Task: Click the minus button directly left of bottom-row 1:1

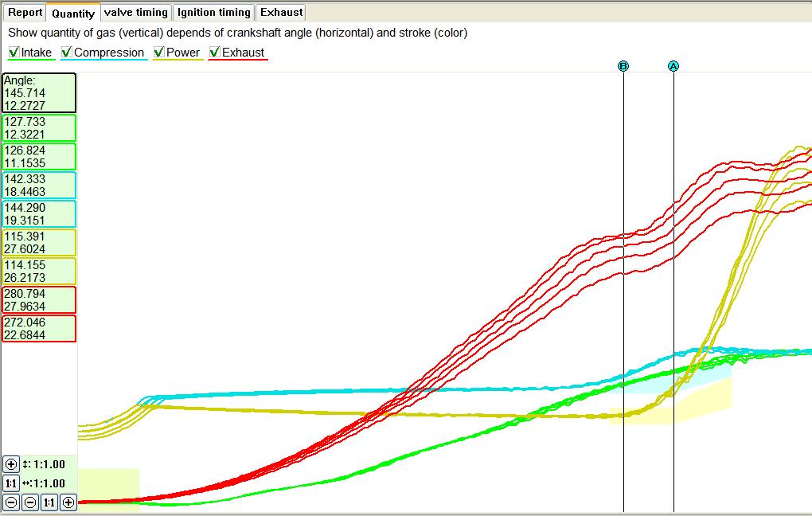Action: coord(30,502)
